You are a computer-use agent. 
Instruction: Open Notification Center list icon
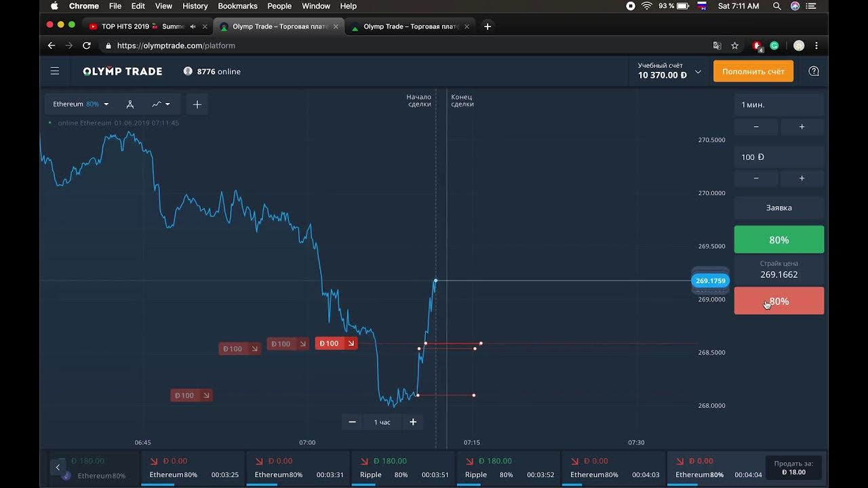pos(812,6)
